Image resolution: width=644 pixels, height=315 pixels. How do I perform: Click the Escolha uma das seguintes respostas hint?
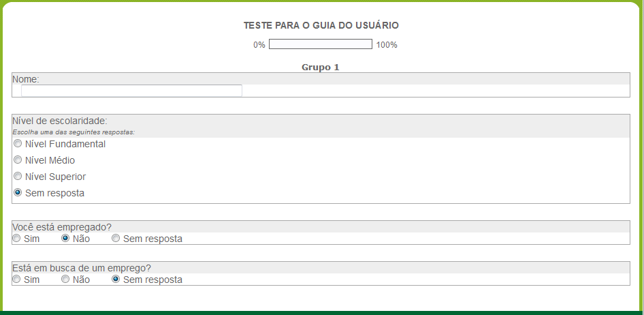click(x=74, y=132)
